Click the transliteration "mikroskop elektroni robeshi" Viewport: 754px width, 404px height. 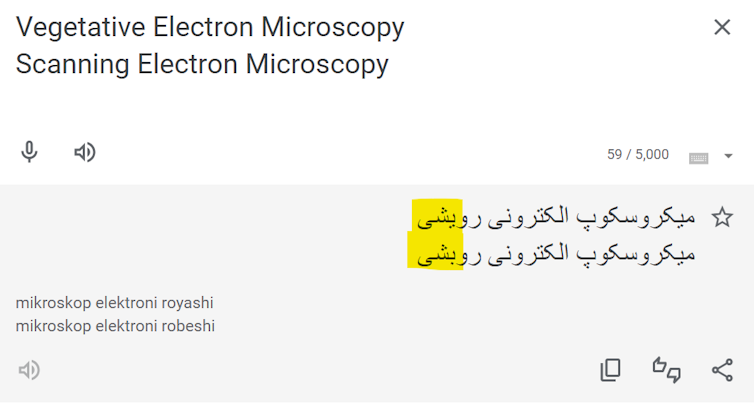point(115,326)
